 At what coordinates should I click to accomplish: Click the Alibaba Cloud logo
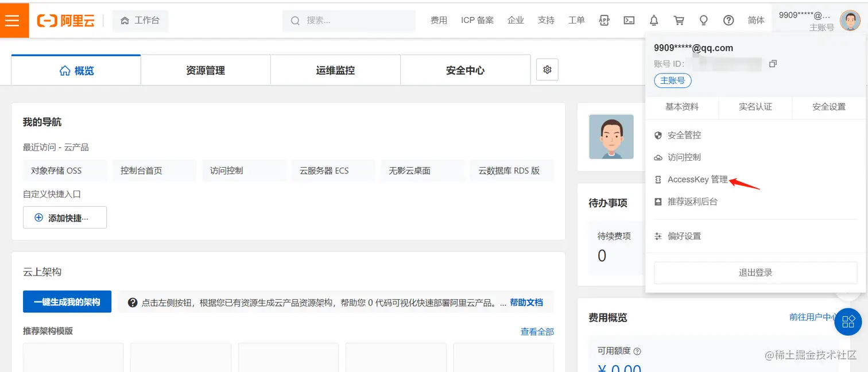[x=65, y=21]
